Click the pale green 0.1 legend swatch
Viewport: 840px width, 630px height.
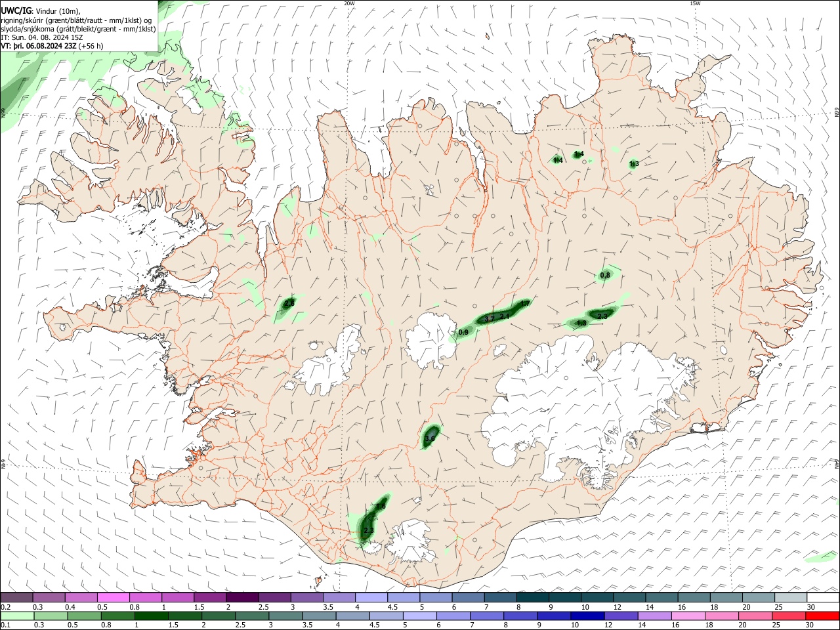click(18, 615)
